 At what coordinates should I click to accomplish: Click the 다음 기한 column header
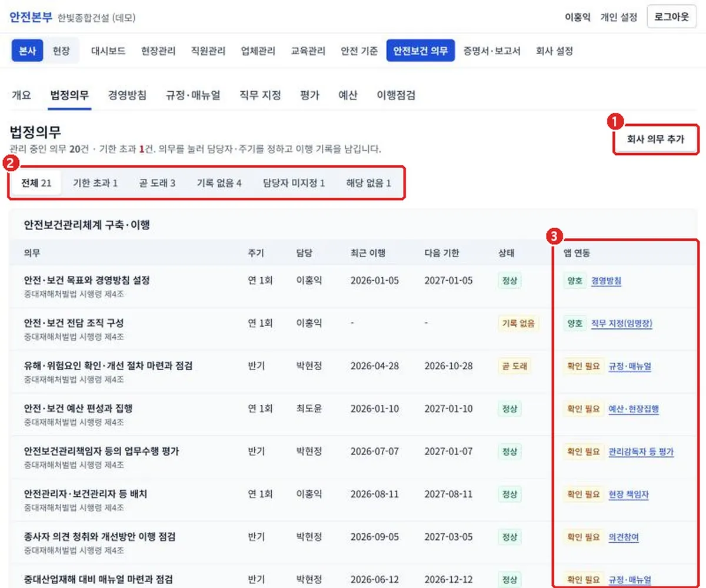pos(442,254)
